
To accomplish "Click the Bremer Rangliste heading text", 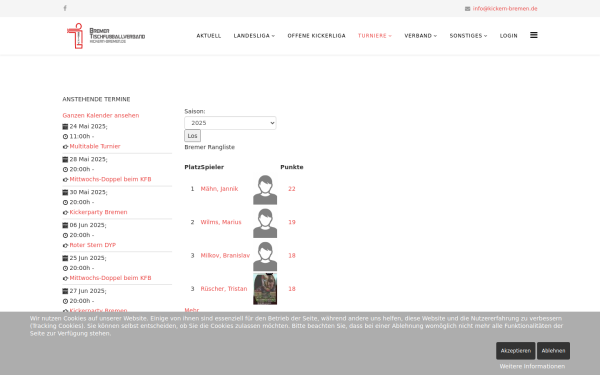I will (x=210, y=147).
